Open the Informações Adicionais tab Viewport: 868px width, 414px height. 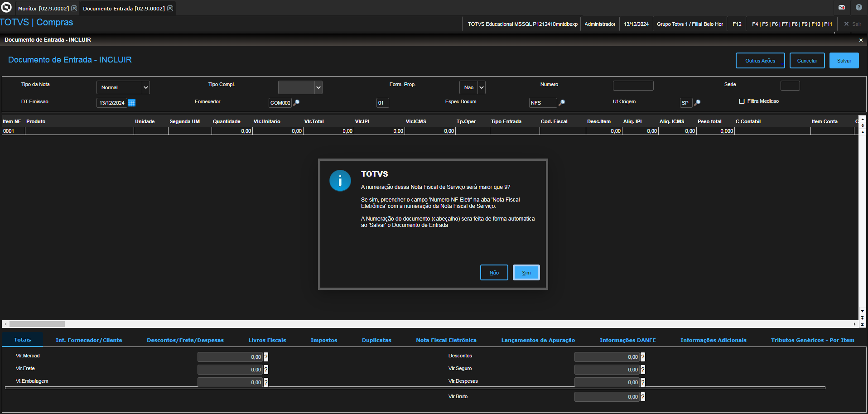[x=714, y=340]
